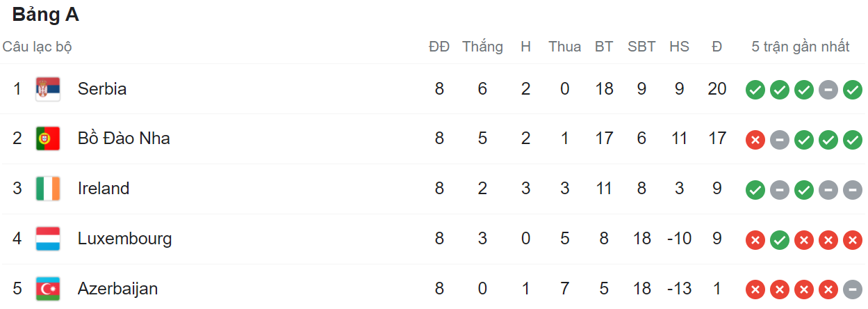Image resolution: width=868 pixels, height=309 pixels.
Task: Click the Ireland flag icon
Action: point(48,189)
